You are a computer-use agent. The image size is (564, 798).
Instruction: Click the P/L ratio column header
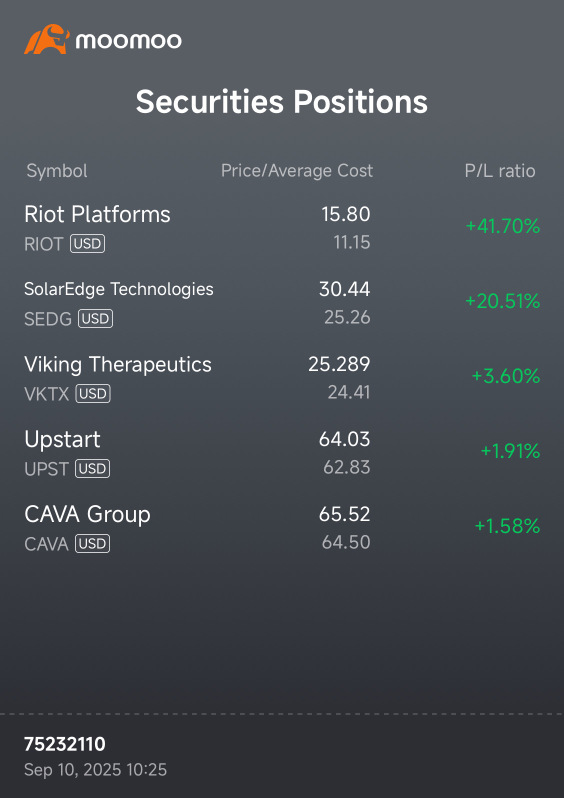(x=500, y=171)
